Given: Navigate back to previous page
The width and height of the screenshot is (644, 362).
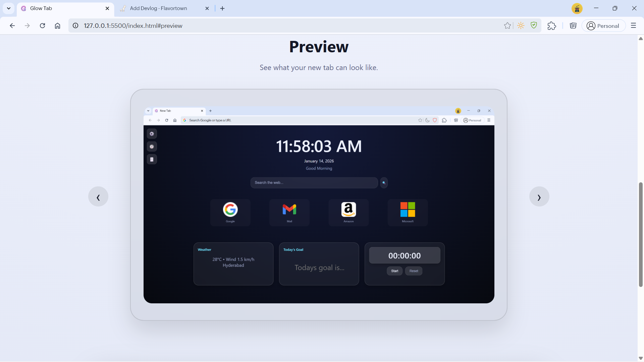Looking at the screenshot, I should (12, 26).
